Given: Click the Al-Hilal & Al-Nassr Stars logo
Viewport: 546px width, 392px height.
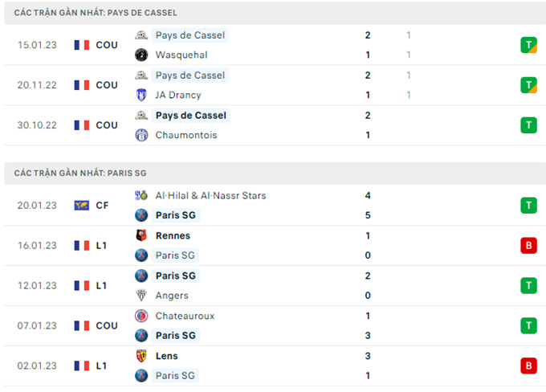Looking at the screenshot, I should [141, 195].
